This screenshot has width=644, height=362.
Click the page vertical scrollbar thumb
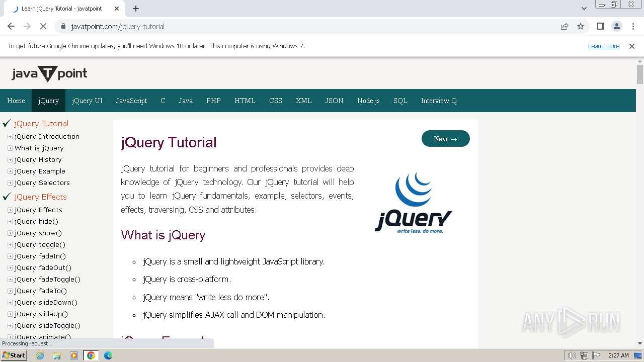click(x=640, y=74)
